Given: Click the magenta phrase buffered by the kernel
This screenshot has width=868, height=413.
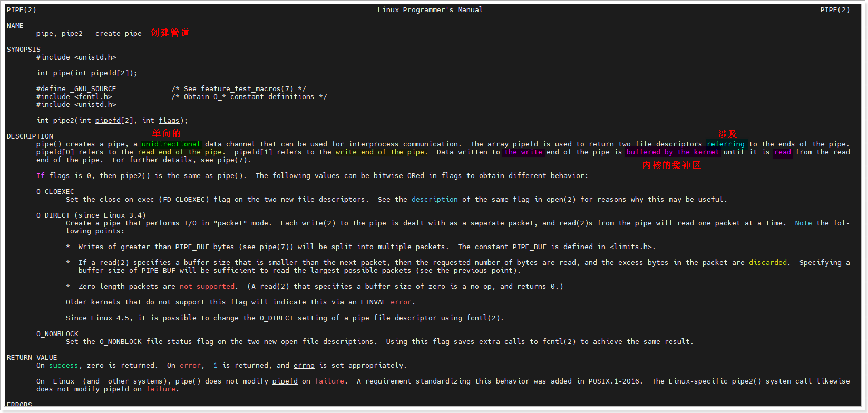Looking at the screenshot, I should point(672,152).
